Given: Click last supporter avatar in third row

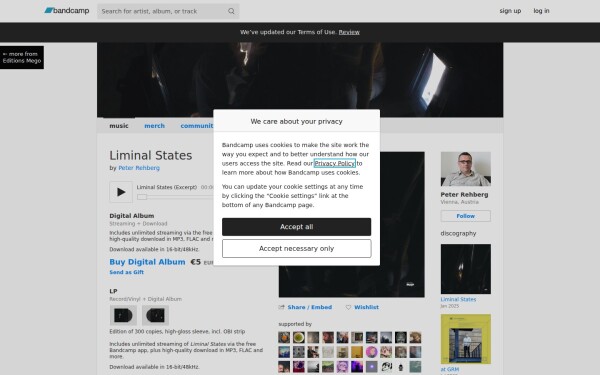Looking at the screenshot, I should click(x=415, y=367).
